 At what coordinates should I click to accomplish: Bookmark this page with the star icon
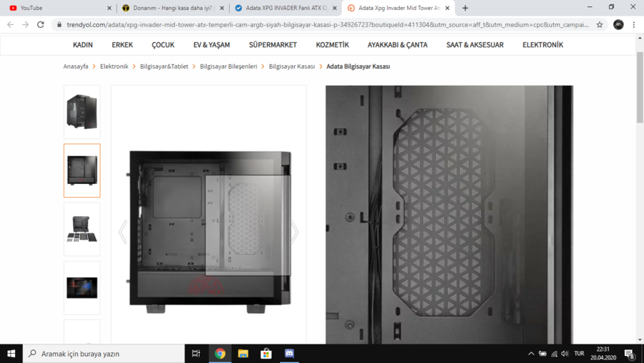tap(600, 24)
